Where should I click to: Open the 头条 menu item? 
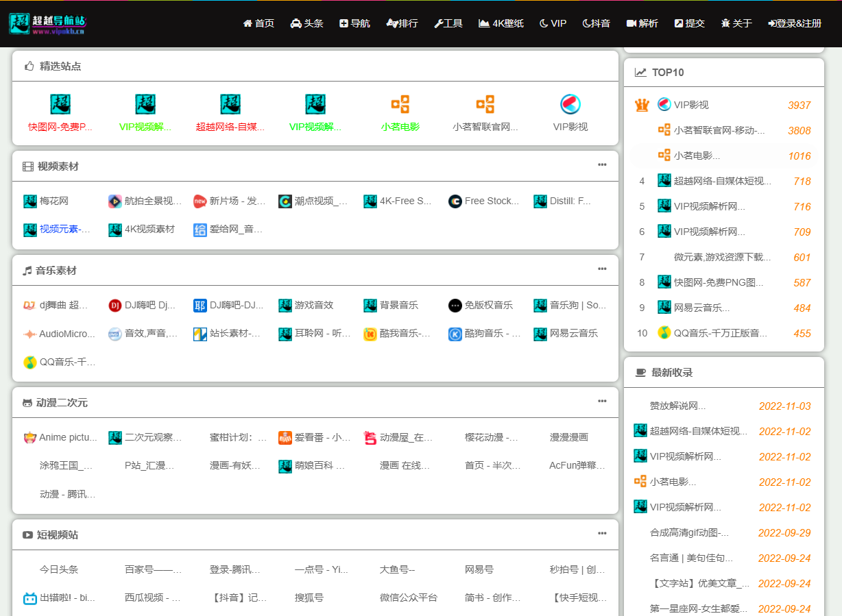pos(306,23)
